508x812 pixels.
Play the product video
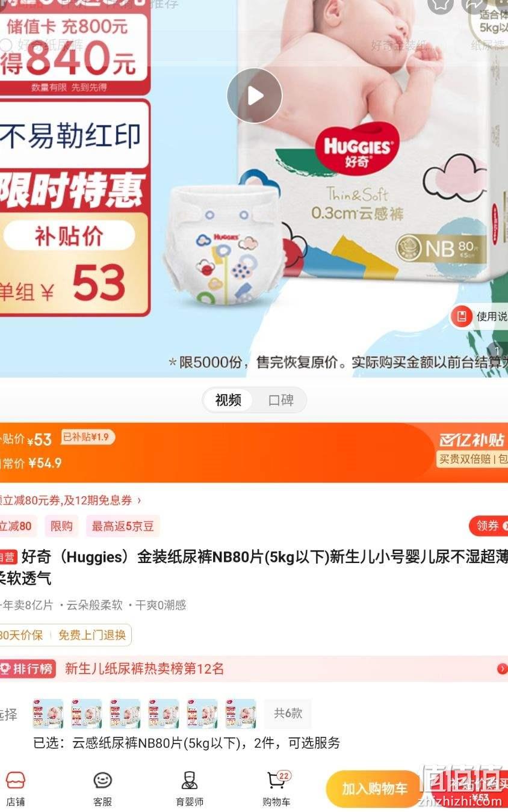click(x=255, y=96)
